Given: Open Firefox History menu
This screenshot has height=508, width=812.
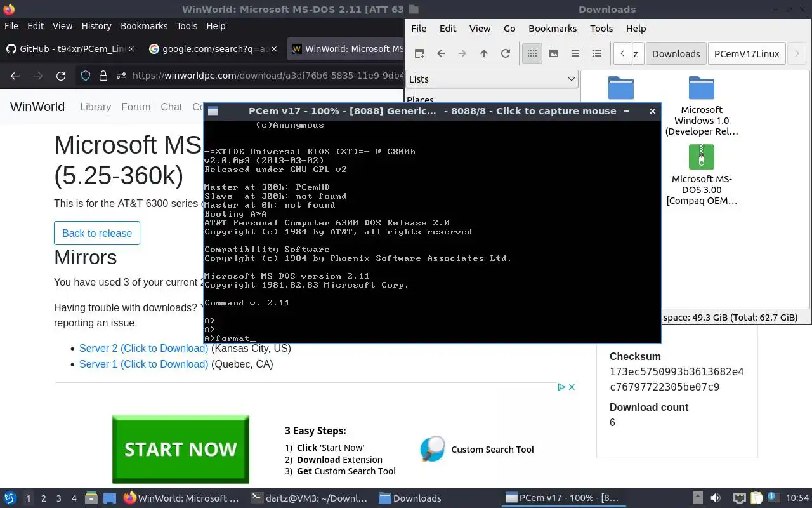Looking at the screenshot, I should (96, 26).
